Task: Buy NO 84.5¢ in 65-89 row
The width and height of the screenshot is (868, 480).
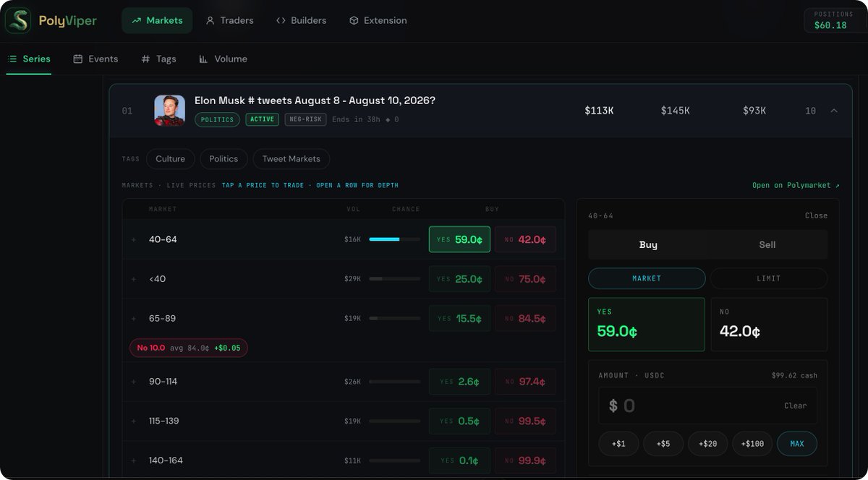Action: coord(525,318)
